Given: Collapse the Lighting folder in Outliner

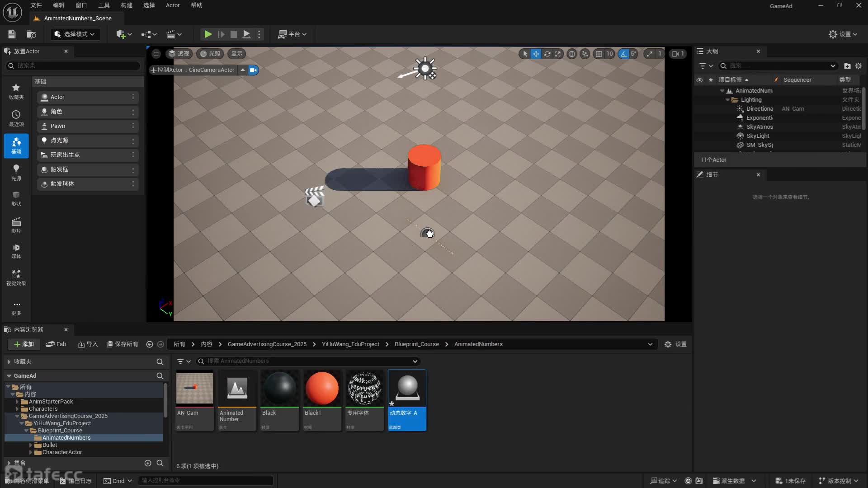Looking at the screenshot, I should point(727,100).
